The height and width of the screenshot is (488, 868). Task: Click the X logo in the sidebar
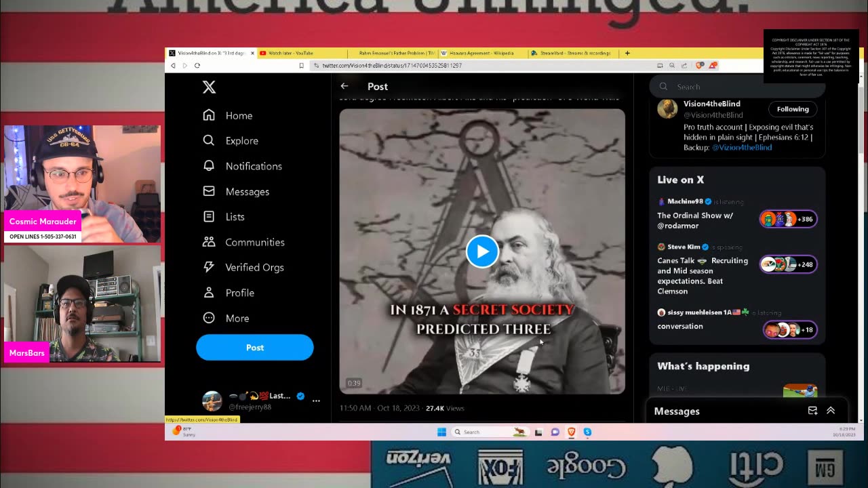[209, 87]
